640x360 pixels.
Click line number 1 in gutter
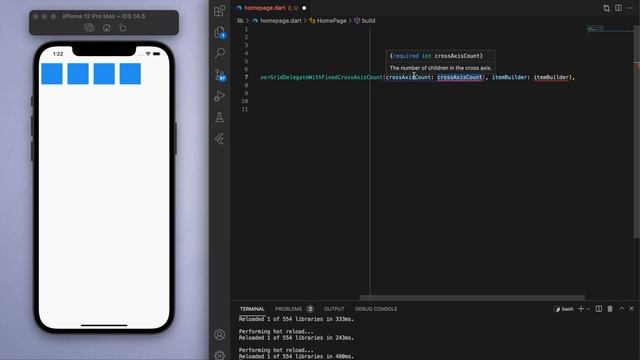click(246, 29)
